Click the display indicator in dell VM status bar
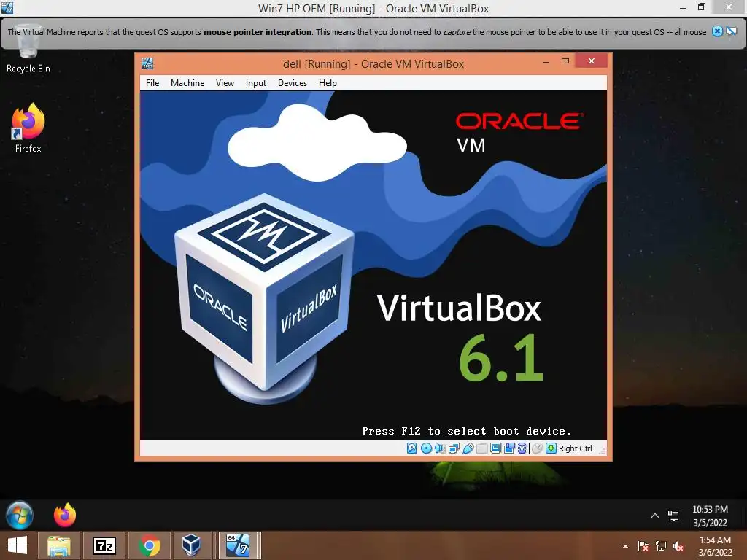 [496, 448]
